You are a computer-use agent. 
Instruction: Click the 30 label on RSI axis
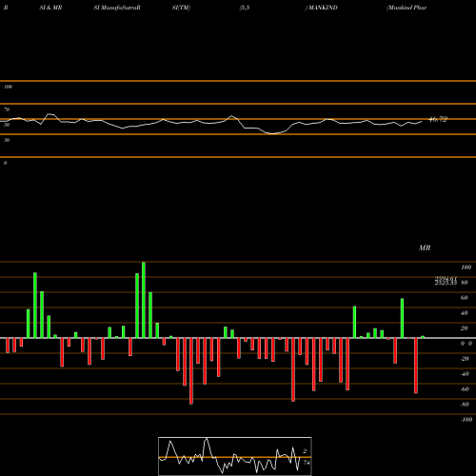(7, 140)
